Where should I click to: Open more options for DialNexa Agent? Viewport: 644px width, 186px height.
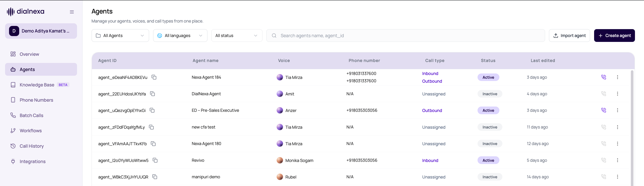click(x=617, y=94)
